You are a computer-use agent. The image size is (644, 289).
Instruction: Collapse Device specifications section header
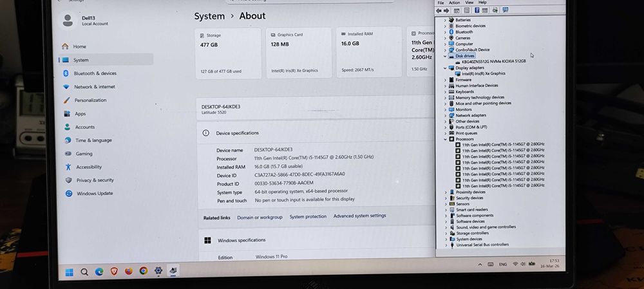pyautogui.click(x=316, y=132)
